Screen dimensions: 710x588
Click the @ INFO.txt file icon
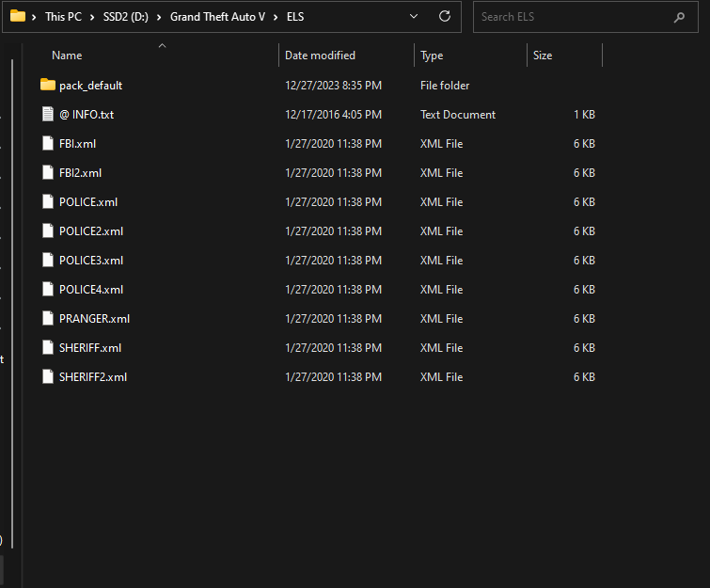pos(49,115)
